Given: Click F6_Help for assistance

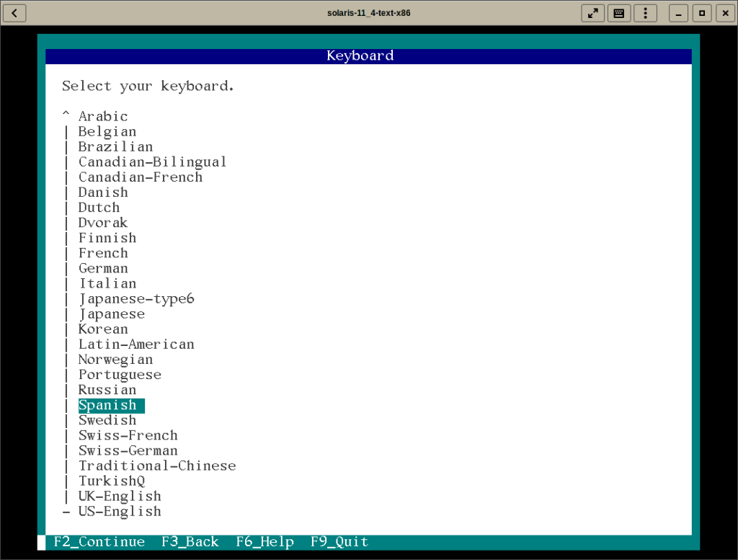Looking at the screenshot, I should pos(264,542).
